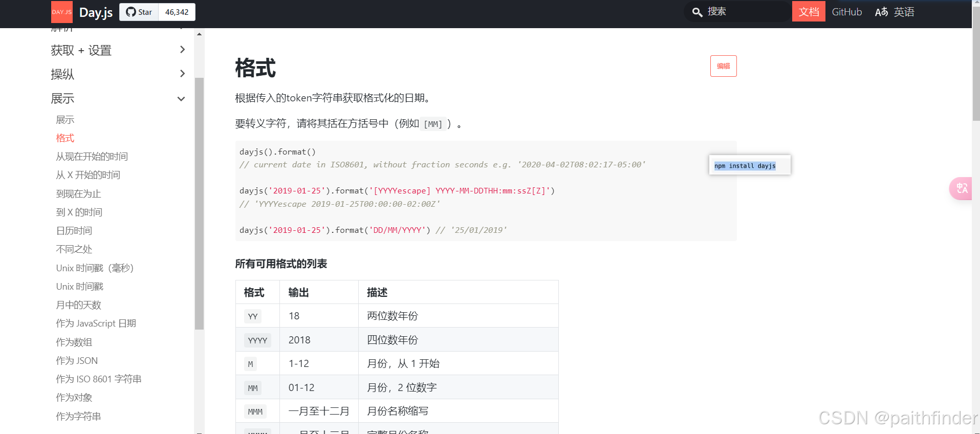Select the 格式 sidebar item
Image resolution: width=980 pixels, height=434 pixels.
point(65,138)
